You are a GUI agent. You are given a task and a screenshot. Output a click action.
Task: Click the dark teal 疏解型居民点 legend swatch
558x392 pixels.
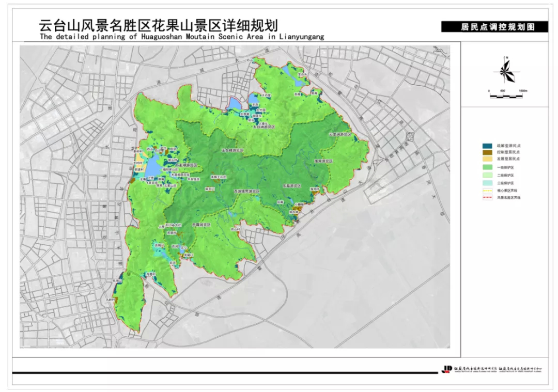point(487,146)
